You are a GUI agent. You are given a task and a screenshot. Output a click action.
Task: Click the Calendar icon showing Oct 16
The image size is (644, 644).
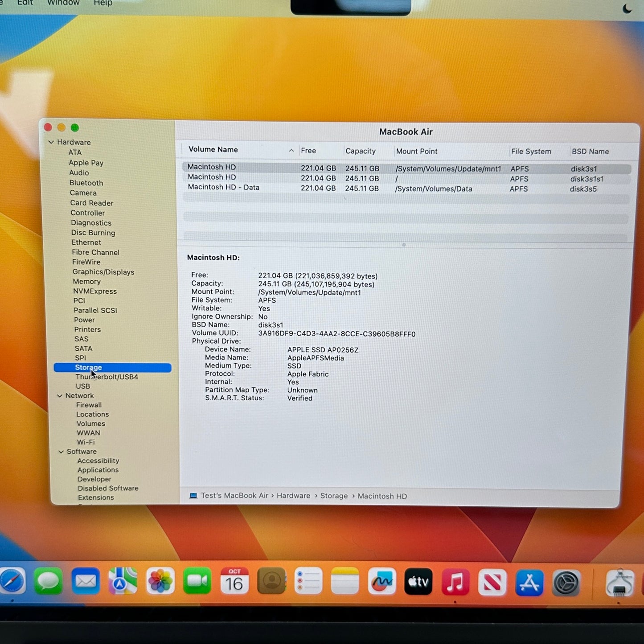(x=234, y=581)
